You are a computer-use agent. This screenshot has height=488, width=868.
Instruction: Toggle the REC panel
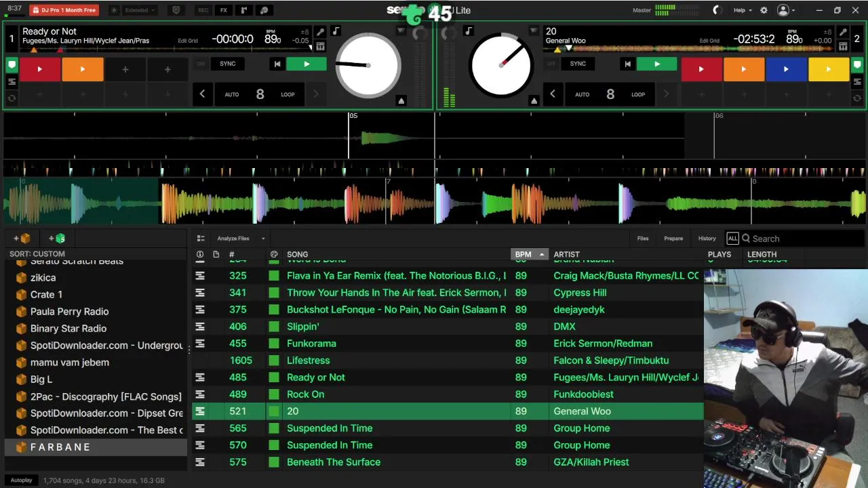[203, 10]
